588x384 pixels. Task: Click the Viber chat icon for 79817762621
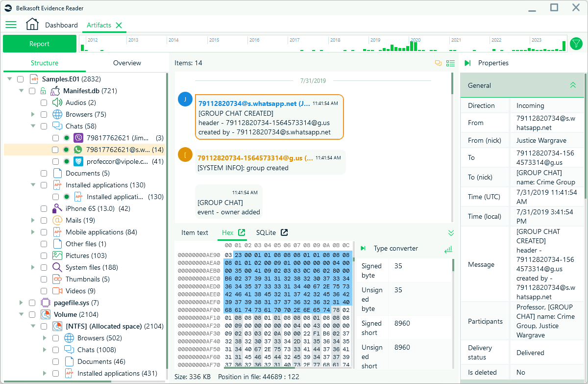coord(78,138)
